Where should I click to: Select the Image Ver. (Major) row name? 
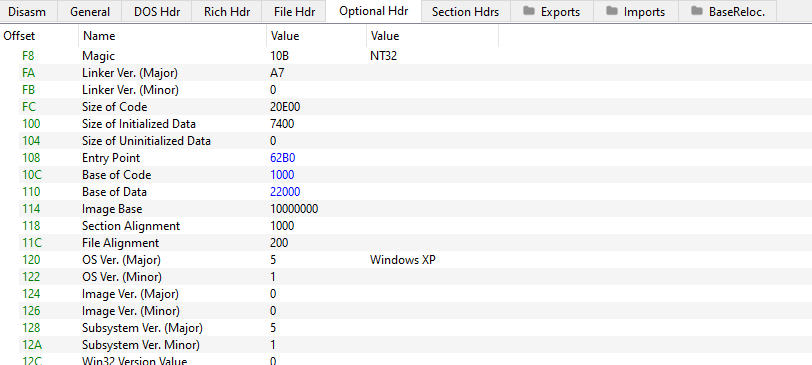(130, 294)
